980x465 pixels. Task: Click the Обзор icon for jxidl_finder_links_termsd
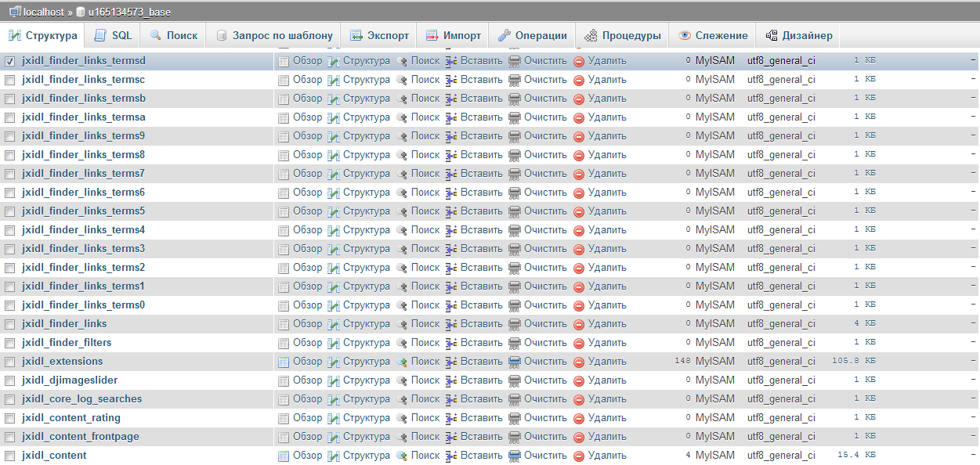(284, 61)
